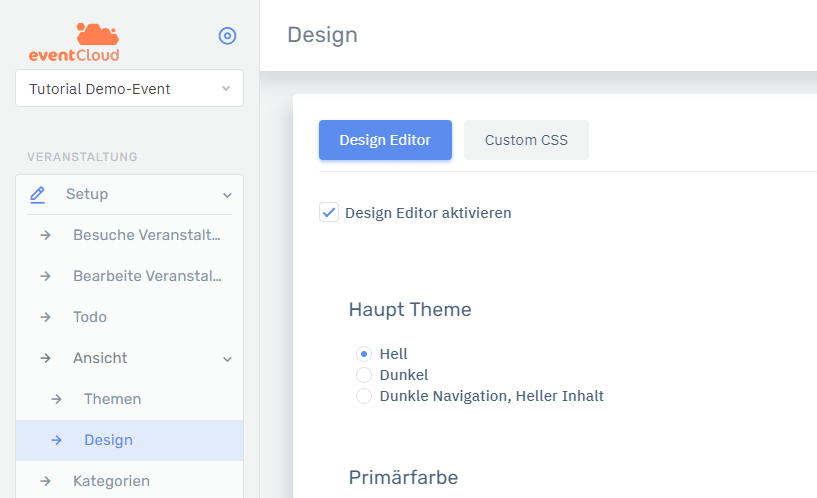Collapse the Ansicht submenu chevron
Image resolution: width=817 pixels, height=498 pixels.
point(227,359)
